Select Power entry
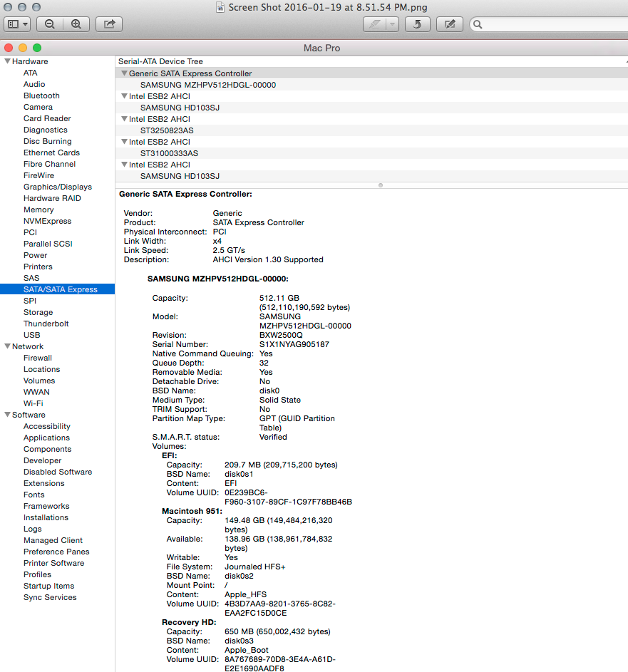This screenshot has height=672, width=628. (x=36, y=255)
